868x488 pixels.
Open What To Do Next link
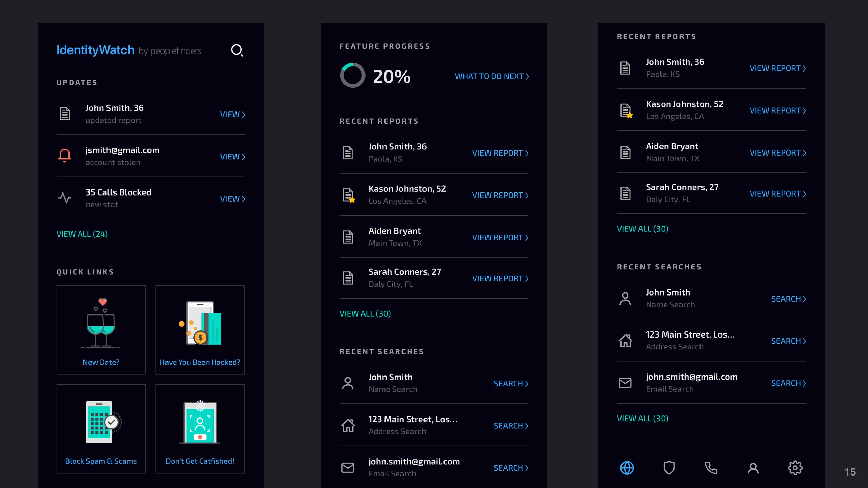492,76
